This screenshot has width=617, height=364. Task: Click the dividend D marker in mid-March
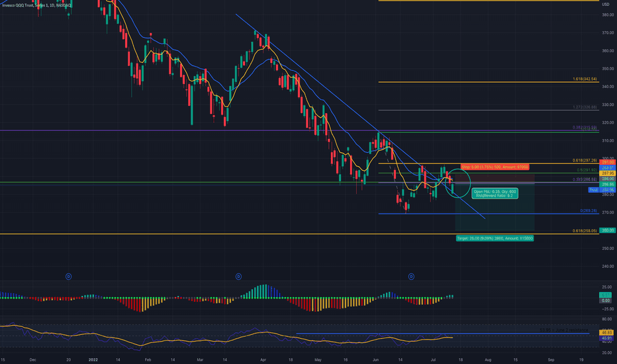pos(238,277)
